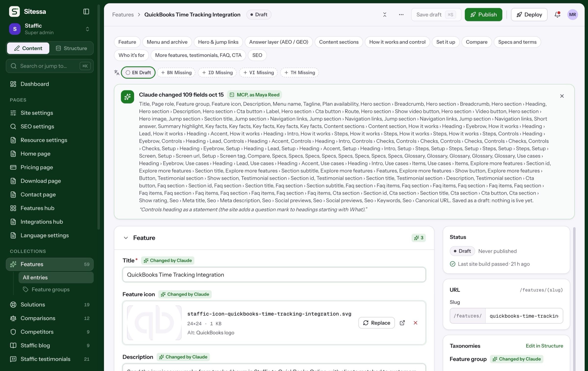Dismiss the Claude changes banner
The image size is (588, 371).
coord(562,96)
